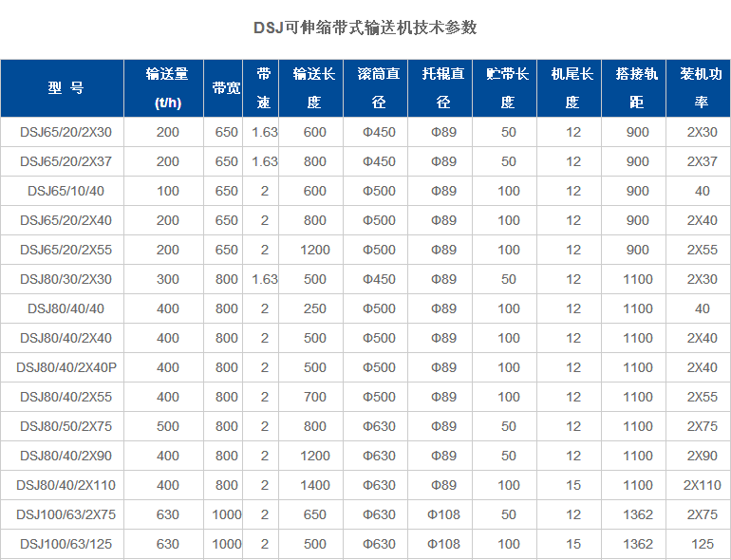Select the 滚筒直径 column header
Screen dimensions: 731x560
377,88
